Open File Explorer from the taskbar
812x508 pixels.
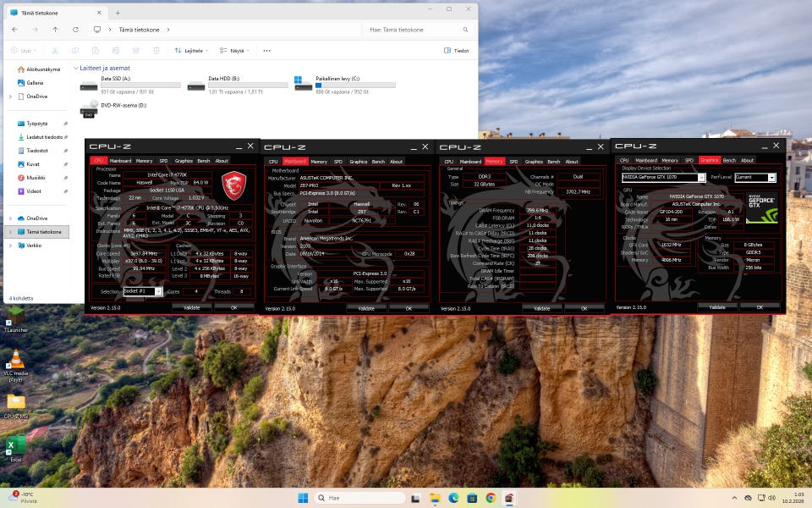[435, 498]
